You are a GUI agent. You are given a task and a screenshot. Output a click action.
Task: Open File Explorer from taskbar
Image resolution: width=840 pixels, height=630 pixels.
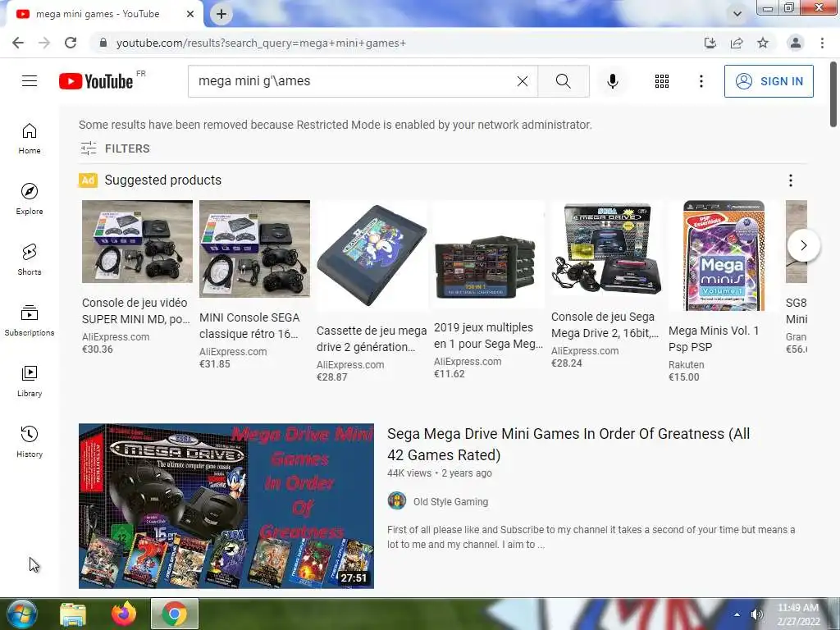[73, 614]
